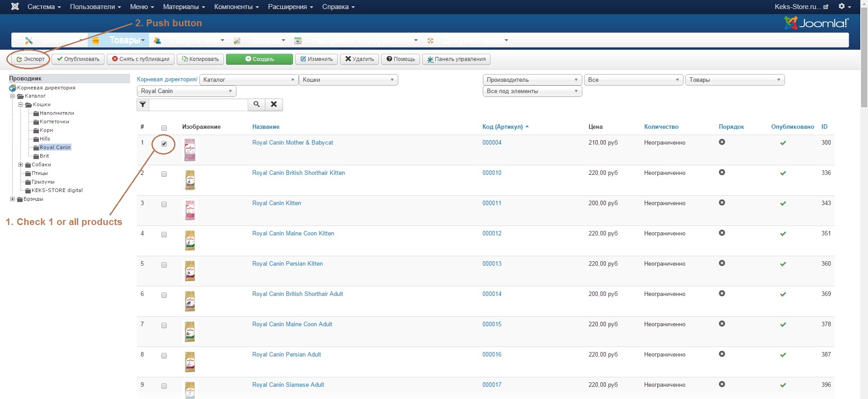Viewport: 868px width, 399px height.
Task: Check the Royal Canin Persian Kitten checkbox
Action: point(164,265)
